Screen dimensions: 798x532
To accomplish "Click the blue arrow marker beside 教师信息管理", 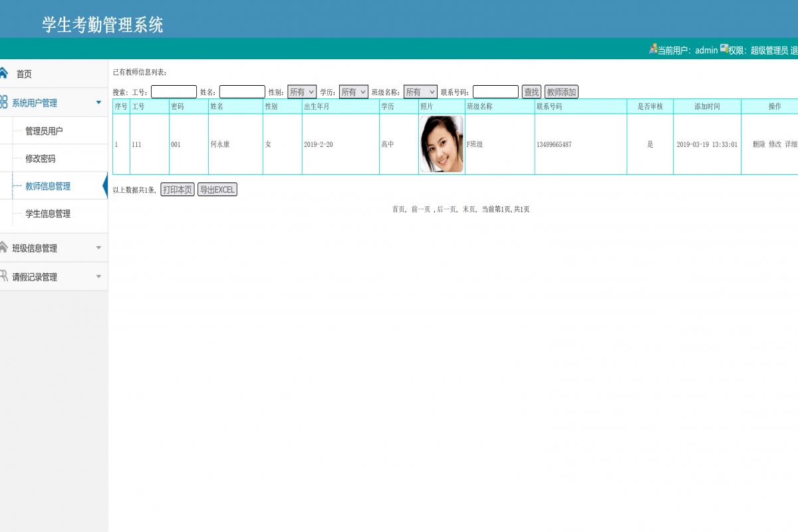I will (105, 186).
